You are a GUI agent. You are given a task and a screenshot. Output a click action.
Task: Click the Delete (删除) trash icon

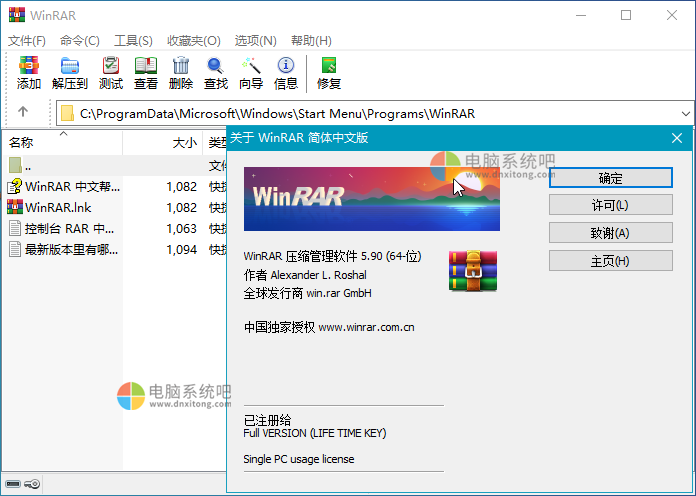(x=181, y=73)
